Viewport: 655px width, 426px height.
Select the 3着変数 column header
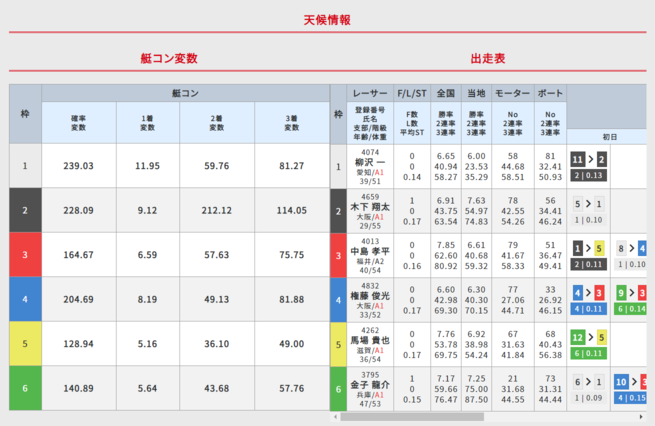click(x=291, y=123)
